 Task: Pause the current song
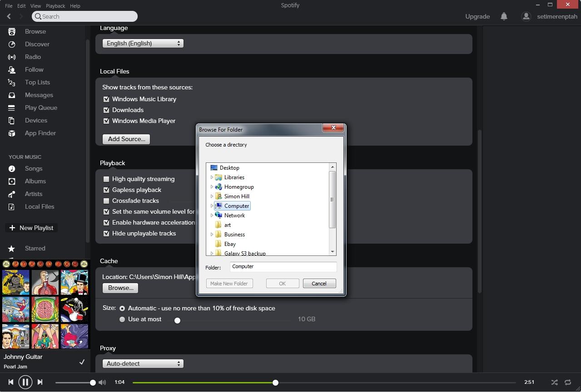click(25, 382)
